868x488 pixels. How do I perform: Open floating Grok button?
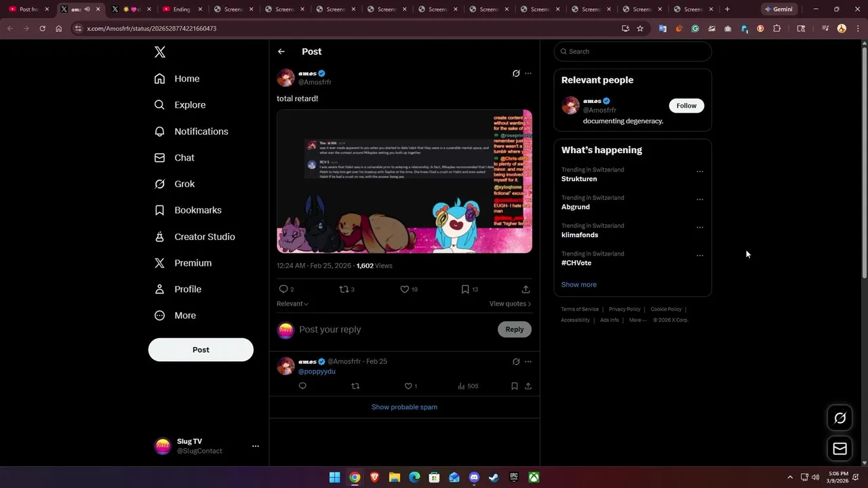(x=840, y=418)
